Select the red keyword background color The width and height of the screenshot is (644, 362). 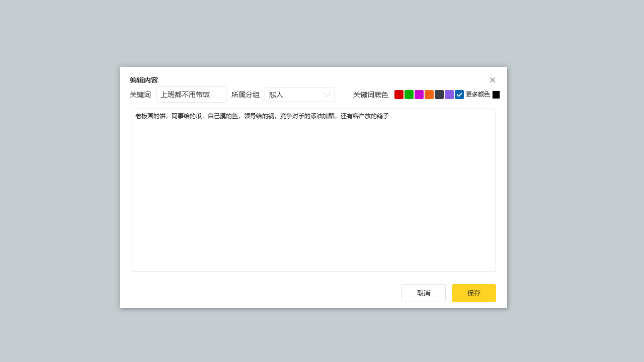click(399, 95)
